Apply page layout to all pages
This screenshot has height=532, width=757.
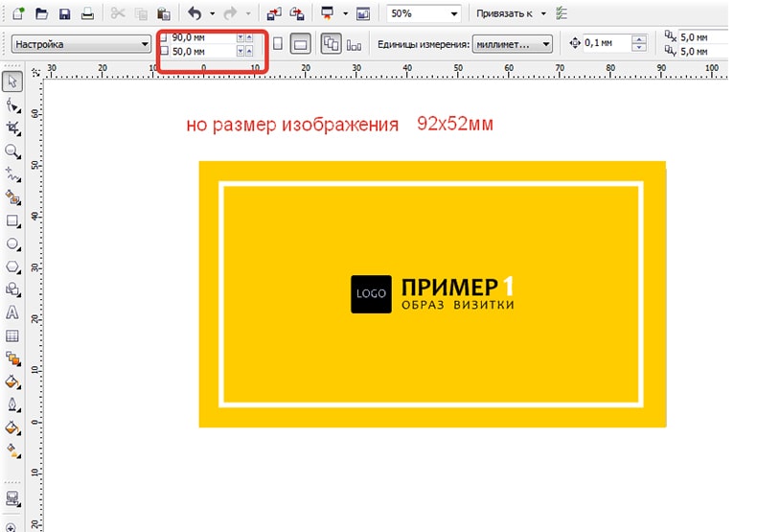tap(331, 44)
